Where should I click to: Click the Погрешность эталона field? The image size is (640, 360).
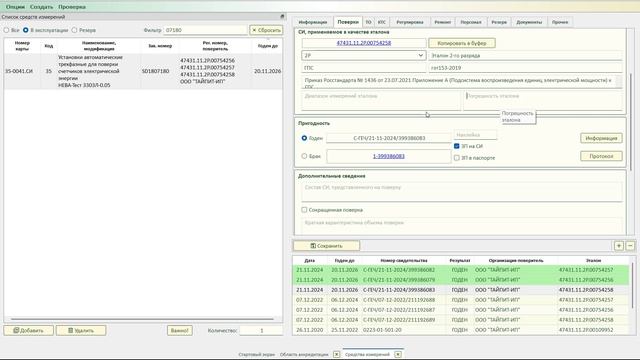coord(543,100)
